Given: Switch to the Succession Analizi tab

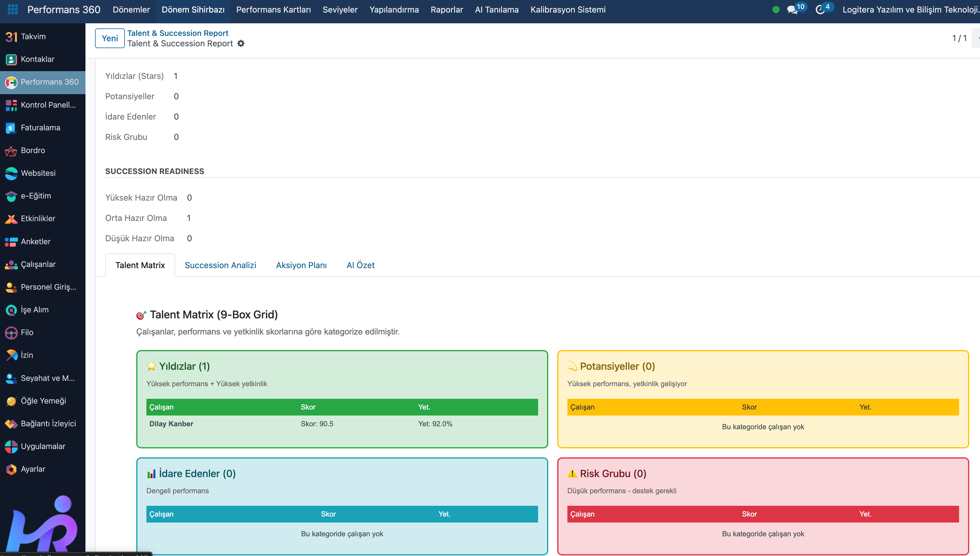Looking at the screenshot, I should (220, 265).
